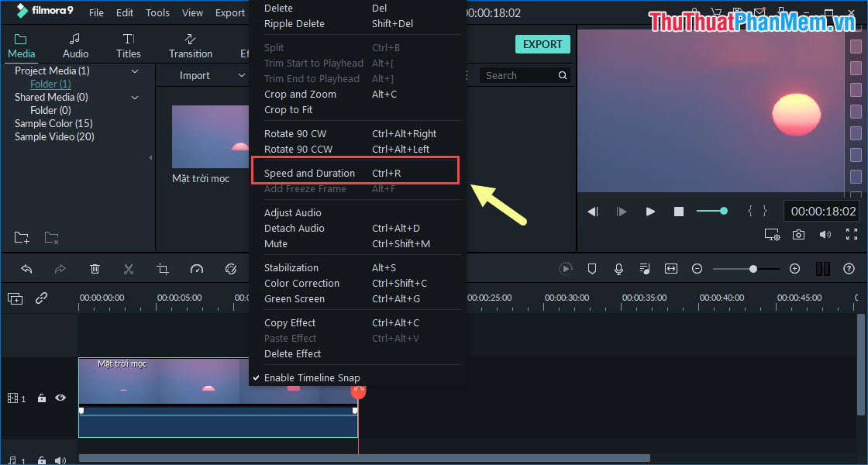Click the Zoom timeline to fit icon
Image resolution: width=868 pixels, height=465 pixels.
[x=670, y=268]
